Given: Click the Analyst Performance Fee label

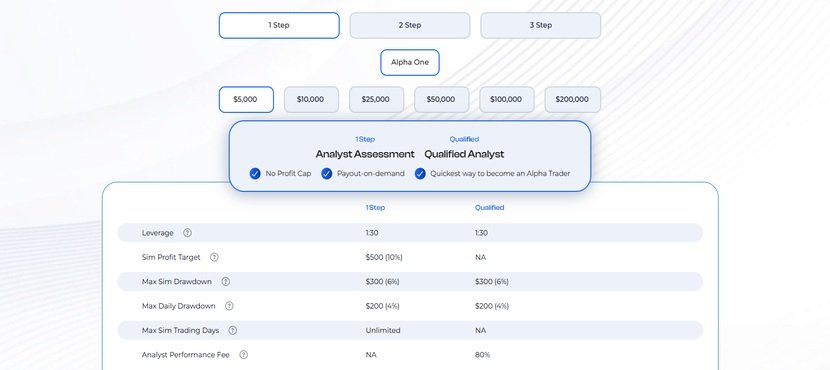Looking at the screenshot, I should [186, 355].
